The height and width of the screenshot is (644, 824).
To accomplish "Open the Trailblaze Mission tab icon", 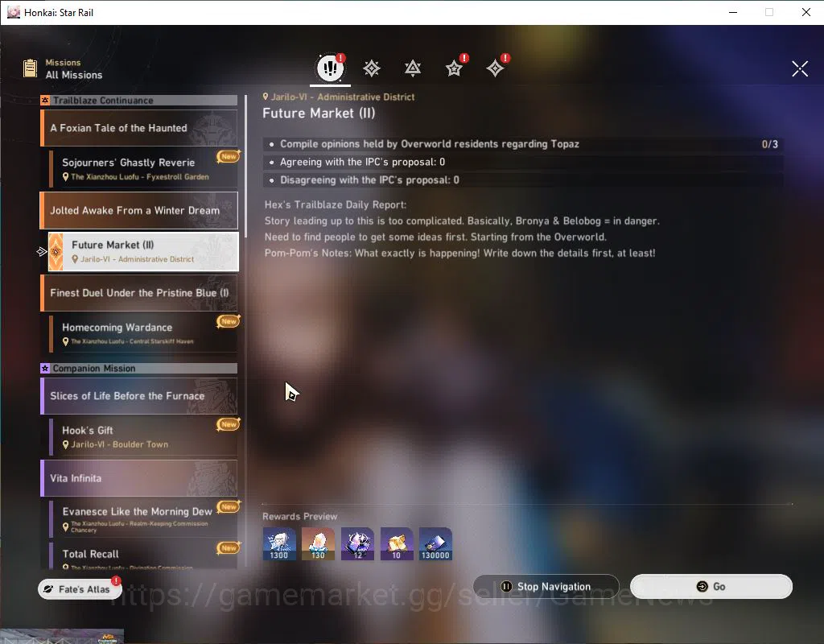I will pos(372,68).
